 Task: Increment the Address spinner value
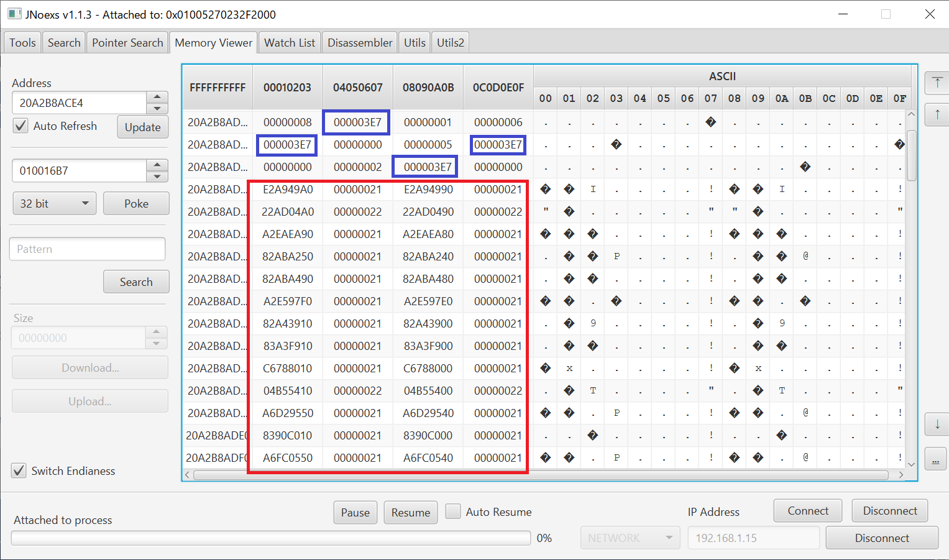(157, 96)
